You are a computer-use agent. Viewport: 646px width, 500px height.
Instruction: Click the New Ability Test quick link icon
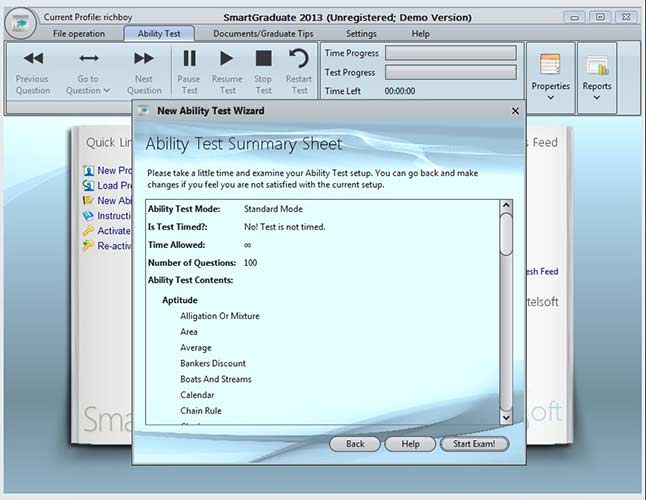coord(89,201)
